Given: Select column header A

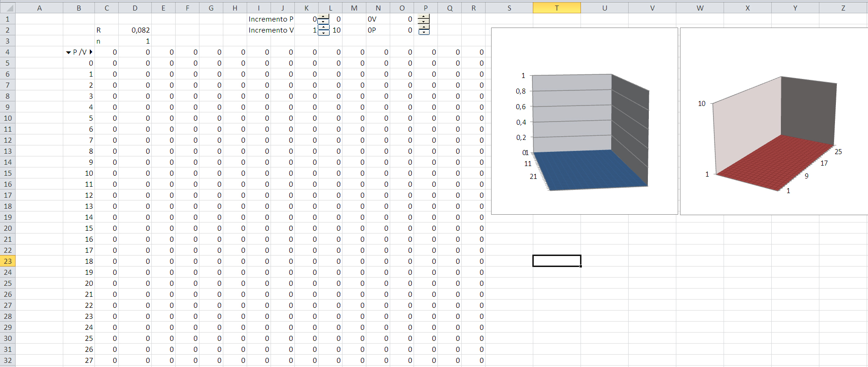Looking at the screenshot, I should click(39, 8).
